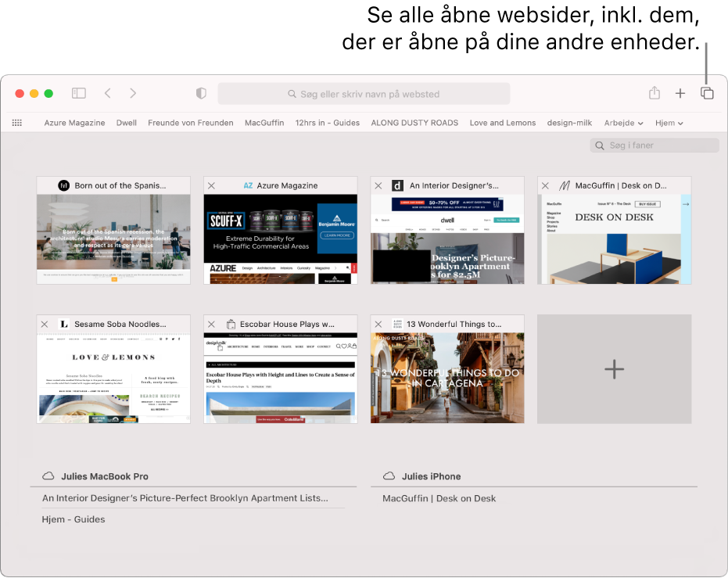Close the MacGuffin Desk on Desk tab
This screenshot has height=578, width=728.
[546, 185]
